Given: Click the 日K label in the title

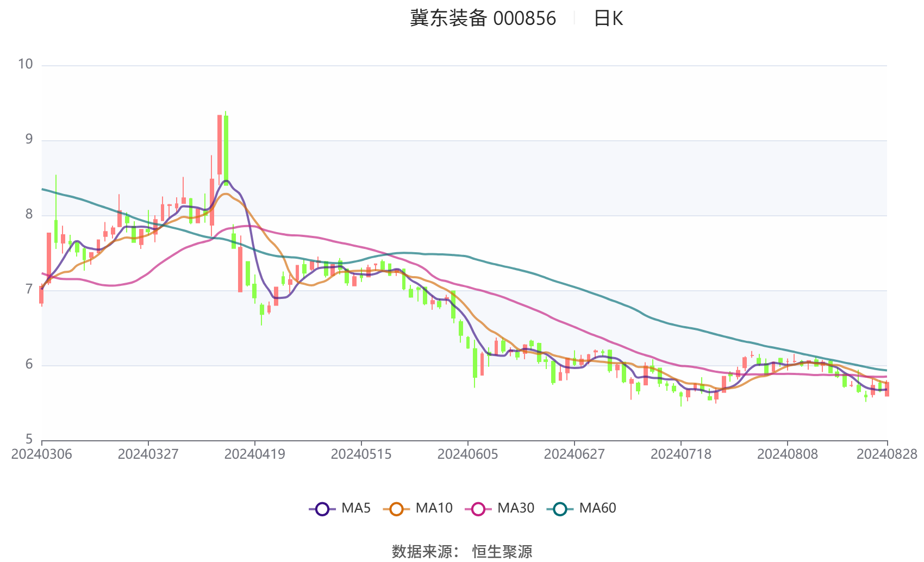Looking at the screenshot, I should 608,18.
